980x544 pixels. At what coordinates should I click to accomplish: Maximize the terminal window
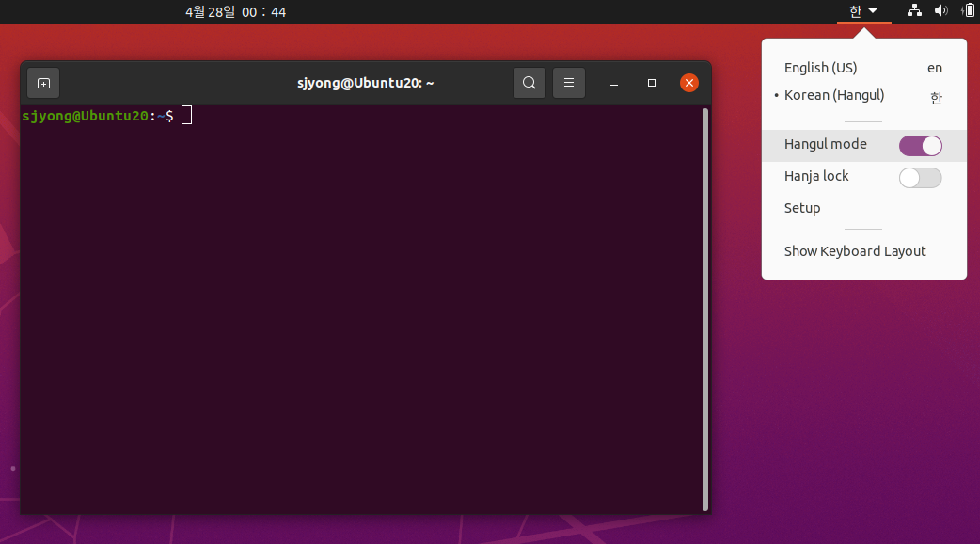coord(651,83)
